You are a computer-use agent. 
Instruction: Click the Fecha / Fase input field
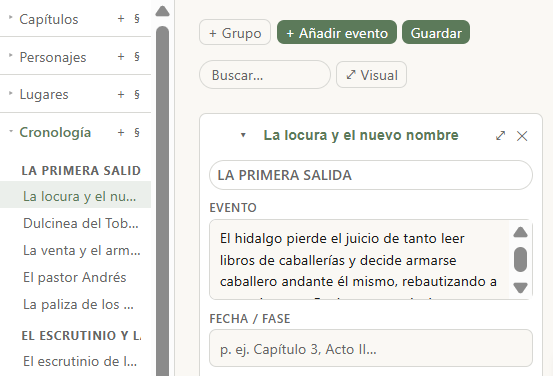[x=371, y=348]
